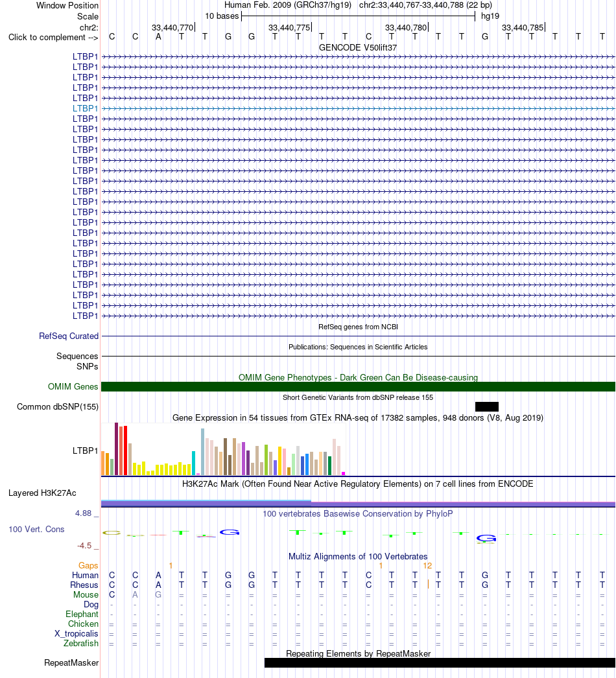Click the 'Common dbSNP(155)' track label
This screenshot has width=616, height=678.
pos(58,406)
